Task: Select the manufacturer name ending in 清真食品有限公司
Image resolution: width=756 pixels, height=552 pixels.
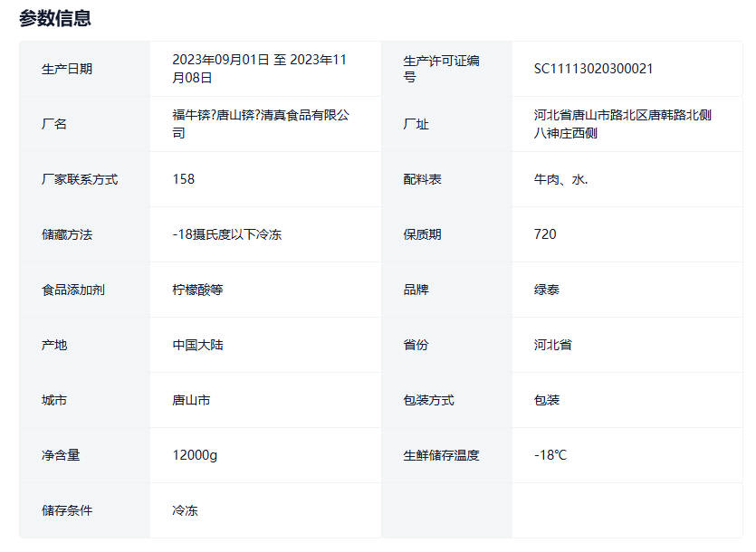Action: (x=261, y=124)
